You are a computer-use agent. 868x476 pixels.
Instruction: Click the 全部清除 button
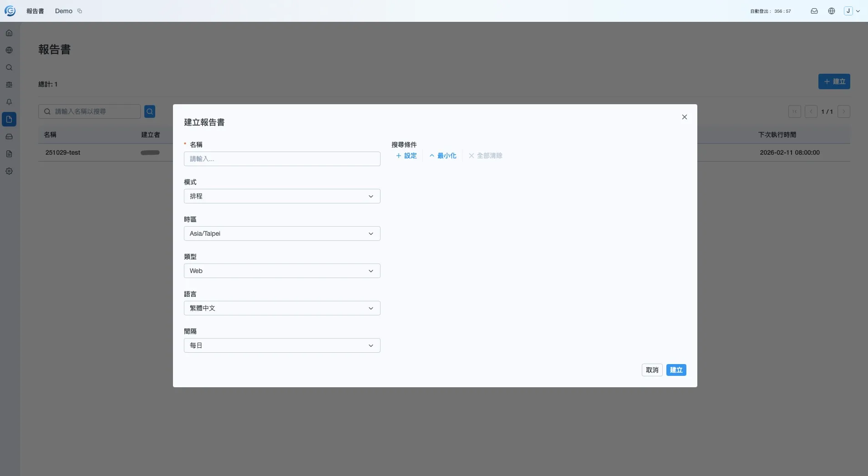485,156
